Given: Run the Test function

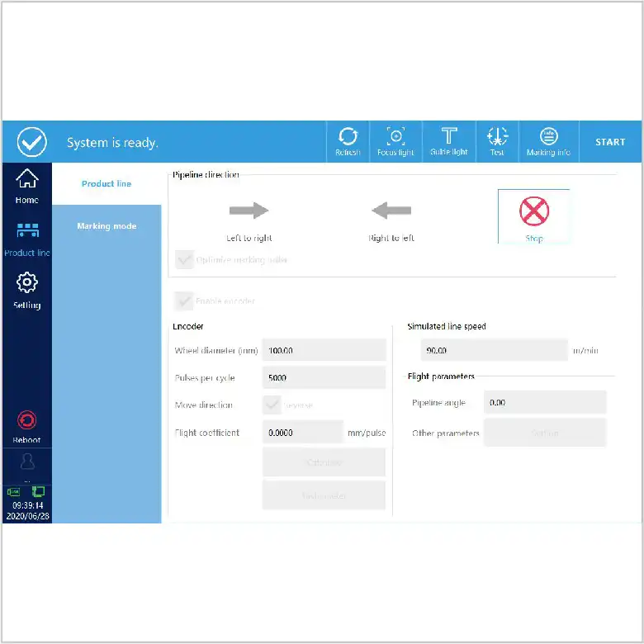Looking at the screenshot, I should tap(497, 141).
